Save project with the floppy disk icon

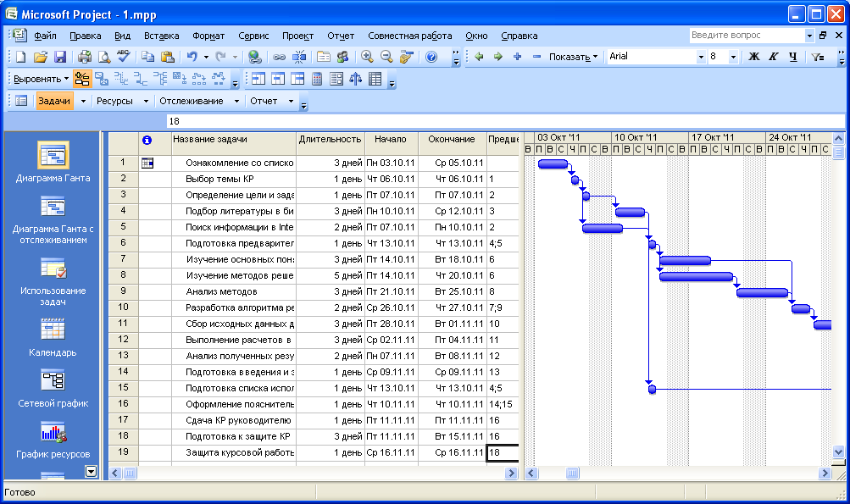click(x=59, y=57)
